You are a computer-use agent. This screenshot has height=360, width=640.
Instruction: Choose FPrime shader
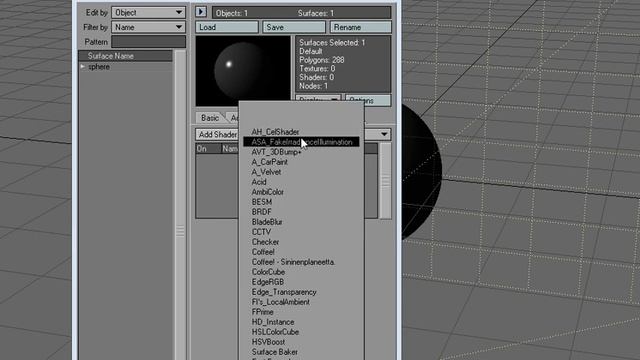tap(262, 312)
